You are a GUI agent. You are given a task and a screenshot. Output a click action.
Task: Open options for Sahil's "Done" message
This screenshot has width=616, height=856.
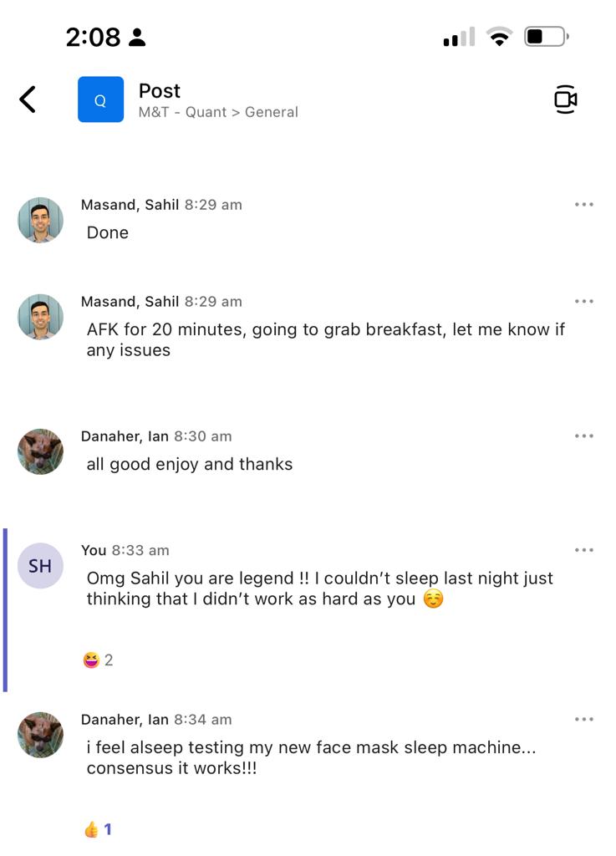[x=584, y=205]
